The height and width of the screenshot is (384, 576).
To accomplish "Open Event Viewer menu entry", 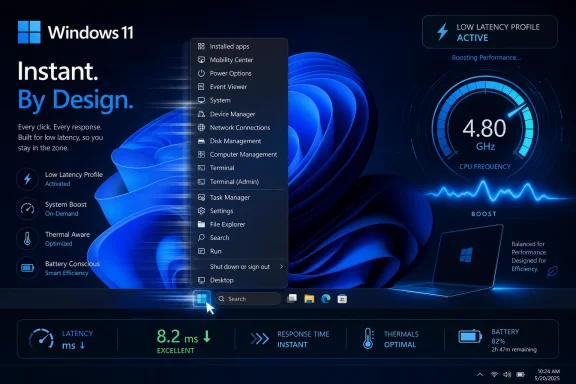I will 239,87.
